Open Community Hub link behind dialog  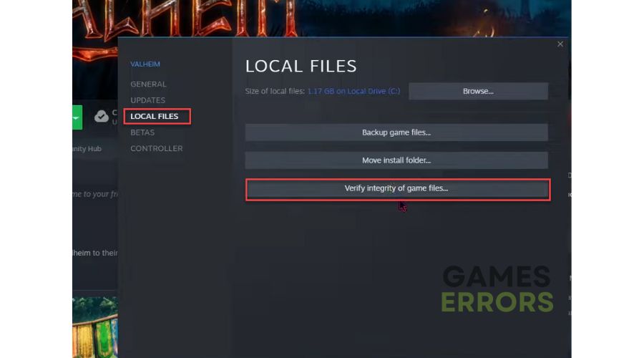(87, 149)
